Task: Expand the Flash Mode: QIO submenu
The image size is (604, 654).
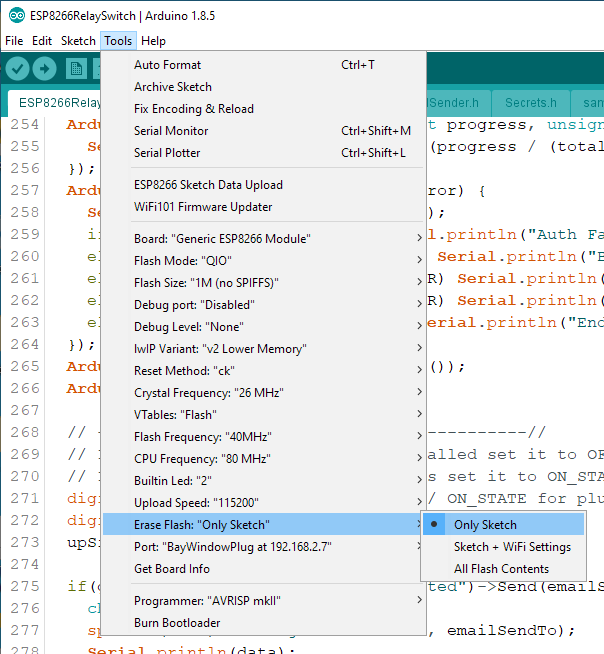Action: tap(264, 261)
